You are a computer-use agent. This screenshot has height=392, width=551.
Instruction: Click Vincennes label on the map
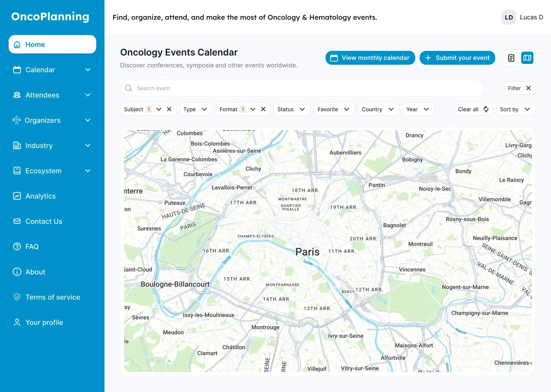coord(412,269)
